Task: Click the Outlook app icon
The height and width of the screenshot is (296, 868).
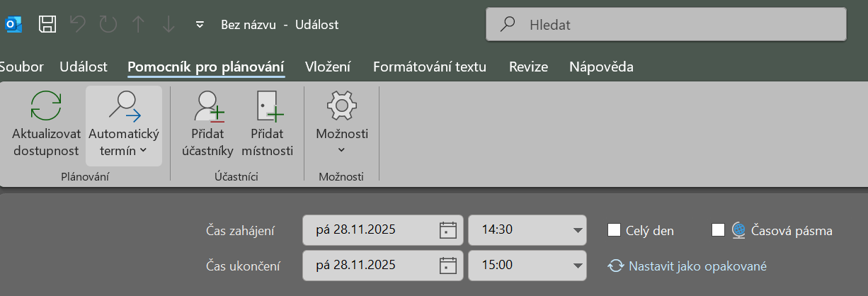Action: (x=13, y=25)
